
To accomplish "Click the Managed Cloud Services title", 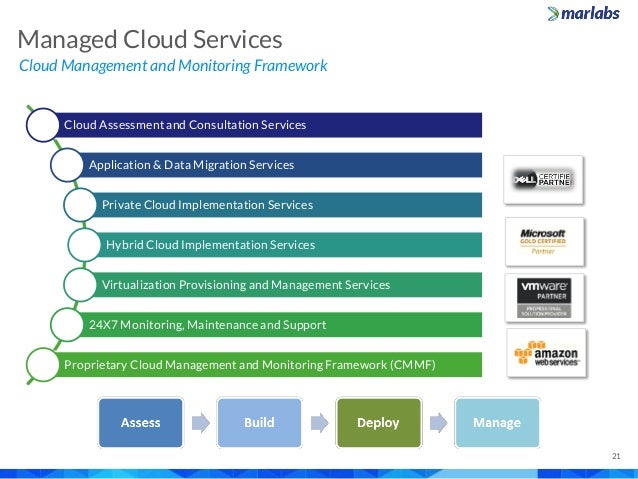I will pyautogui.click(x=150, y=39).
